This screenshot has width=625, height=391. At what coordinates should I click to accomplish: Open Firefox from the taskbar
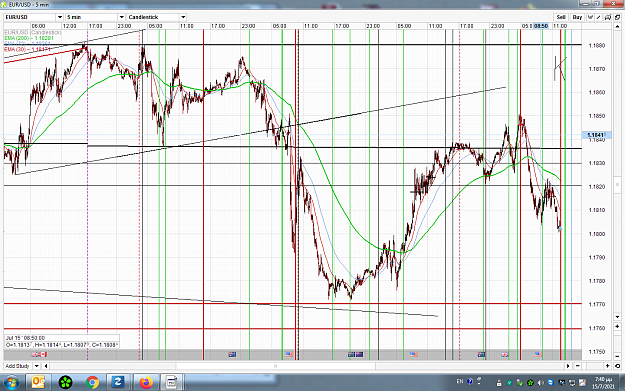[146, 383]
